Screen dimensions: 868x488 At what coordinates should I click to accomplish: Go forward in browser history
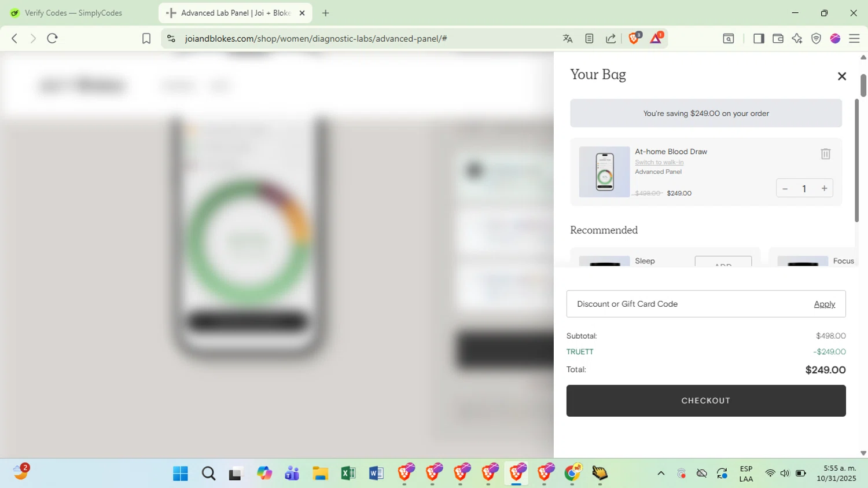[33, 38]
